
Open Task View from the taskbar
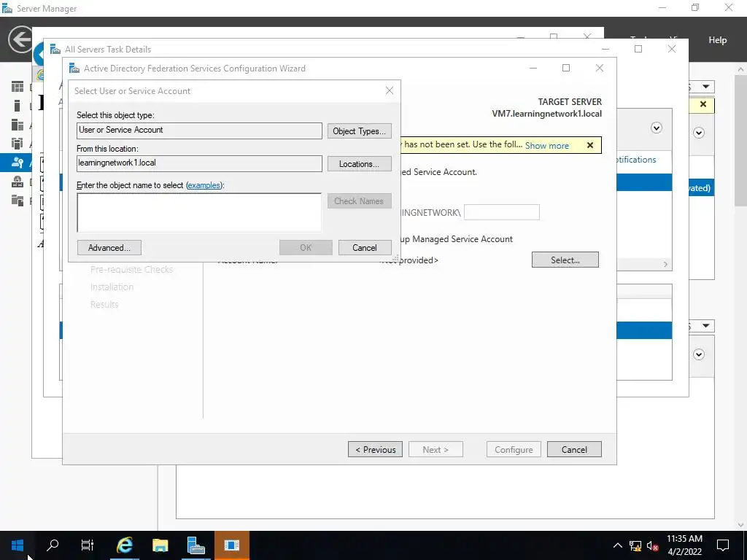pyautogui.click(x=88, y=545)
